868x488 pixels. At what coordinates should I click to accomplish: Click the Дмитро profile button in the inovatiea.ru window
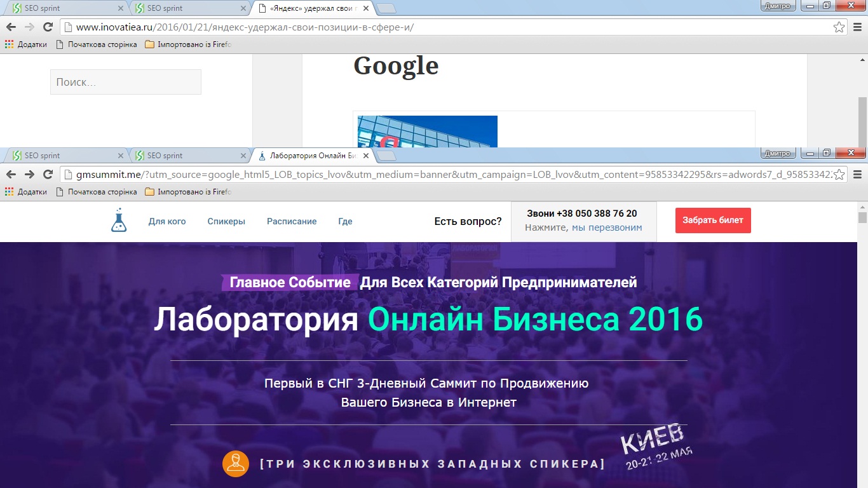778,6
